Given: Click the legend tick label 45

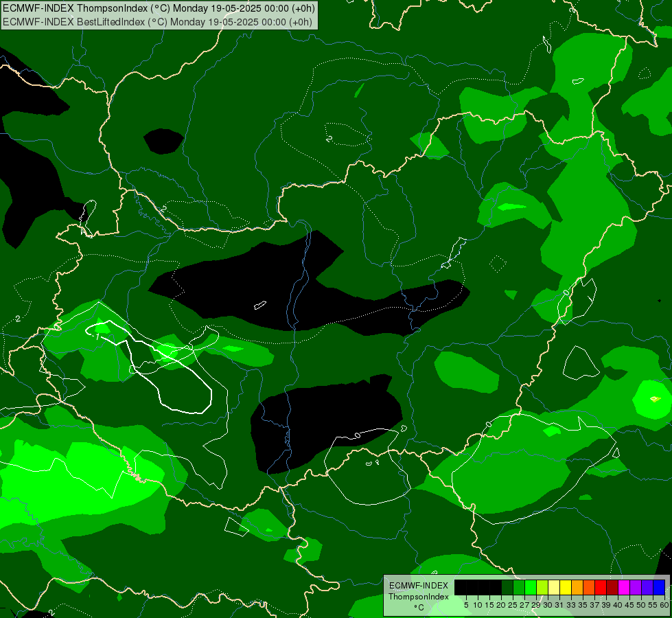Looking at the screenshot, I should click(x=629, y=605).
